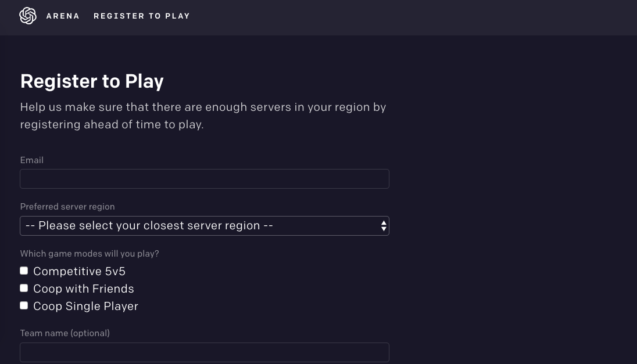Click the game modes question label
Screen dimensions: 637x364
[90, 254]
